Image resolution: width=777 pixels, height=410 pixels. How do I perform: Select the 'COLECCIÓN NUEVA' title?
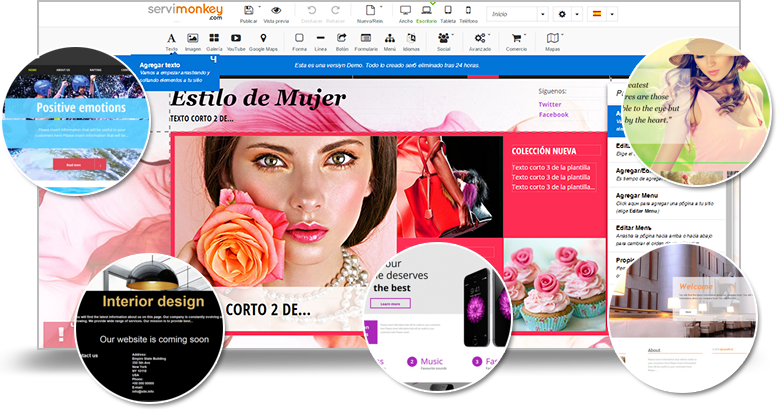click(544, 151)
